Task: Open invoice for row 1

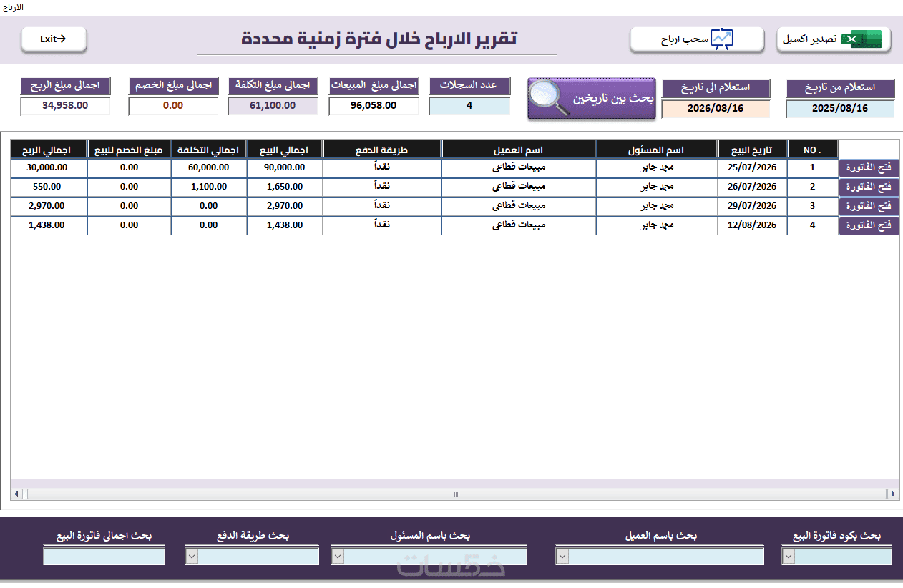Action: (869, 167)
